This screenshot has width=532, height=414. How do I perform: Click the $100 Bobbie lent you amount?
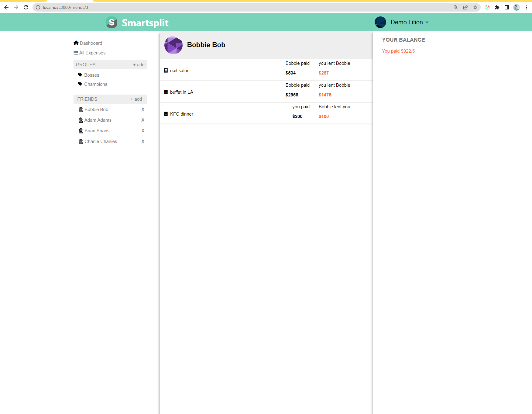click(x=324, y=117)
